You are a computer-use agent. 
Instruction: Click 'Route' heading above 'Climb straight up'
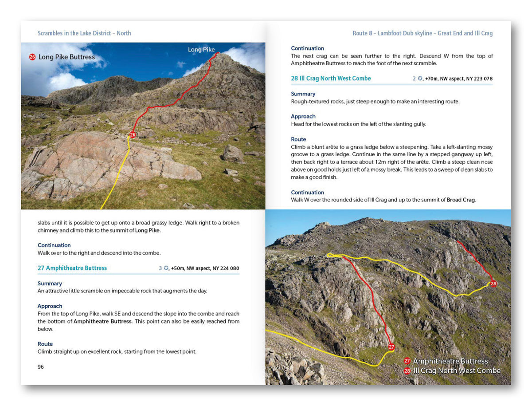click(x=45, y=344)
